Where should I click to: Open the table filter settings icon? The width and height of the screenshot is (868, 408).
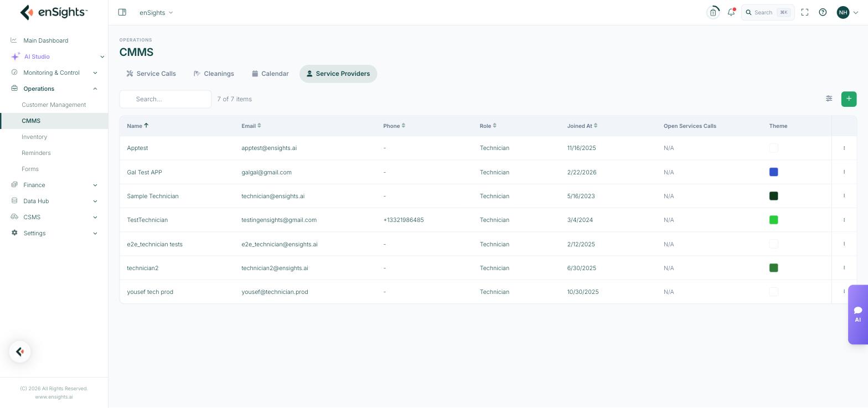829,99
